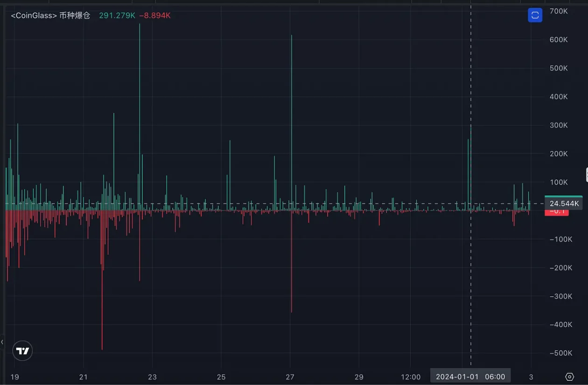Click the 27 date on the time axis
588x385 pixels.
tap(290, 377)
